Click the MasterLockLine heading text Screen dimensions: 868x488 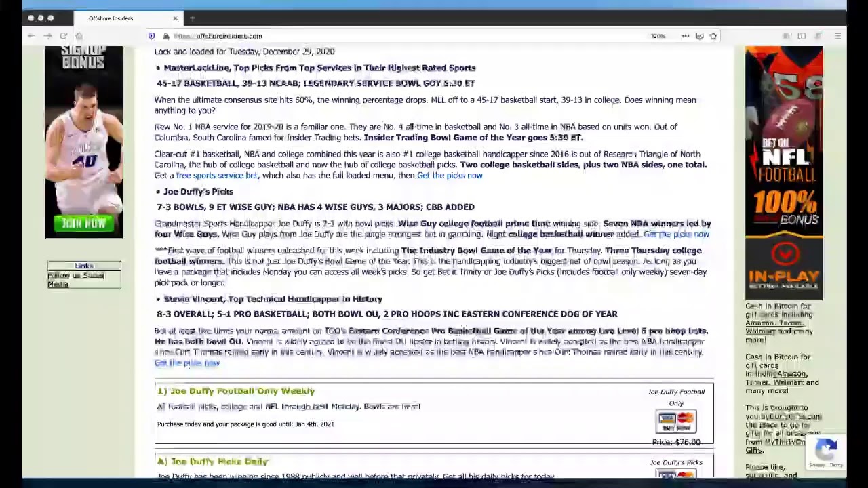[319, 68]
